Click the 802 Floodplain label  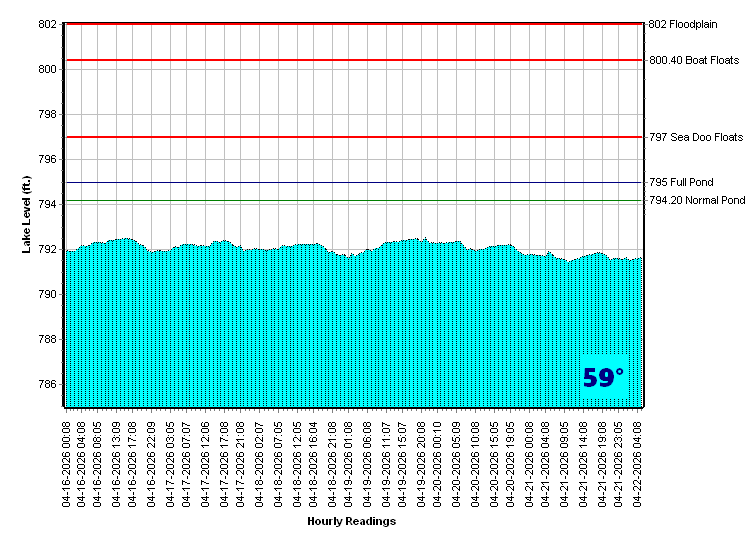pos(691,24)
